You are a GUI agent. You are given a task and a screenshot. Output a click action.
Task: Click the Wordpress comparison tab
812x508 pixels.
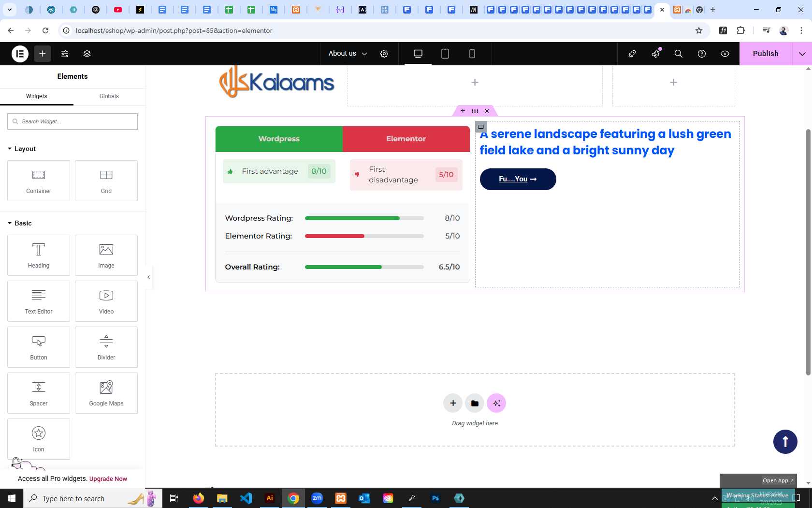tap(279, 139)
